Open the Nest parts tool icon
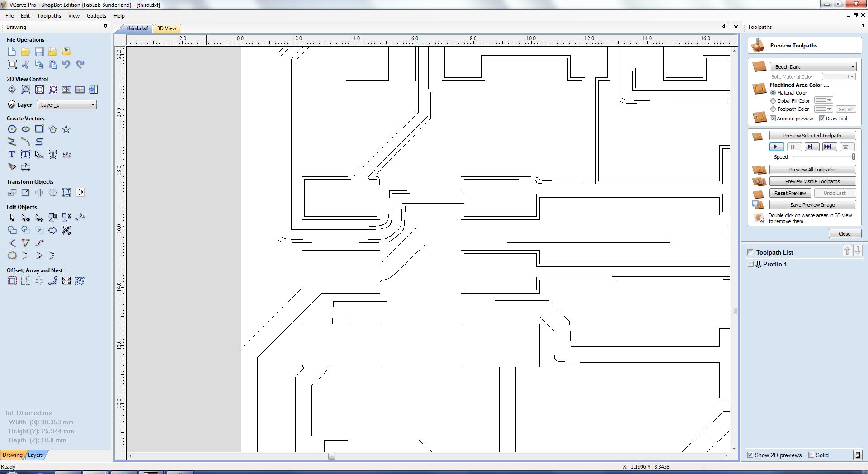 click(80, 281)
